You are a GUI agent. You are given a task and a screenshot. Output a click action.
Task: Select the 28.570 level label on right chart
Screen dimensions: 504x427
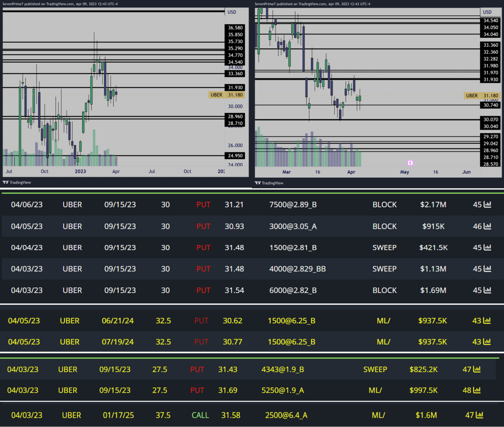point(491,164)
